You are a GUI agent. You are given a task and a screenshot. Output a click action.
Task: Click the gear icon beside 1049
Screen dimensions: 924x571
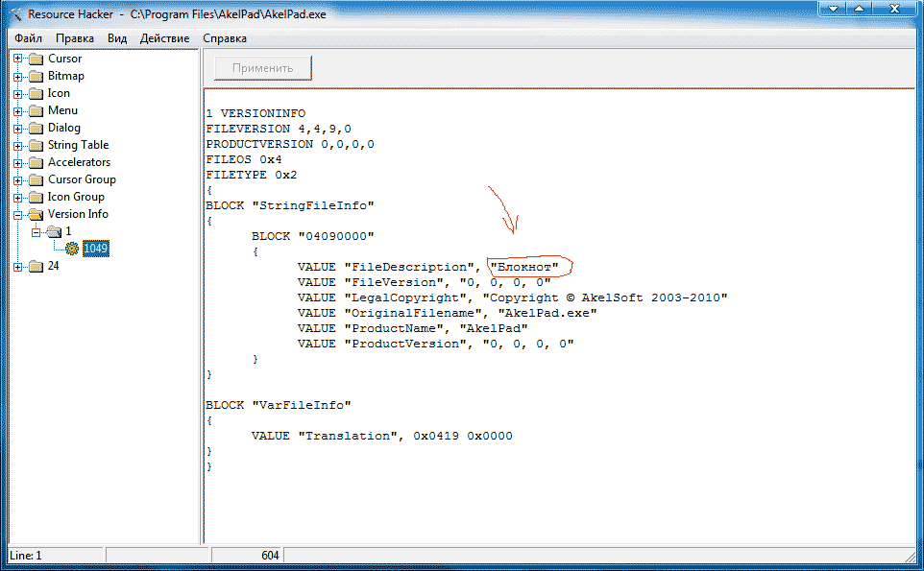pyautogui.click(x=72, y=249)
